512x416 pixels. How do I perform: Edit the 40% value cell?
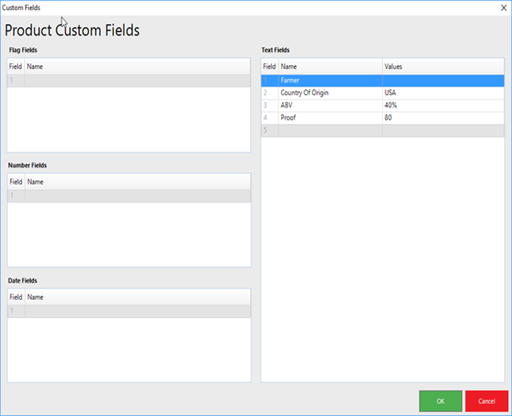tap(443, 105)
